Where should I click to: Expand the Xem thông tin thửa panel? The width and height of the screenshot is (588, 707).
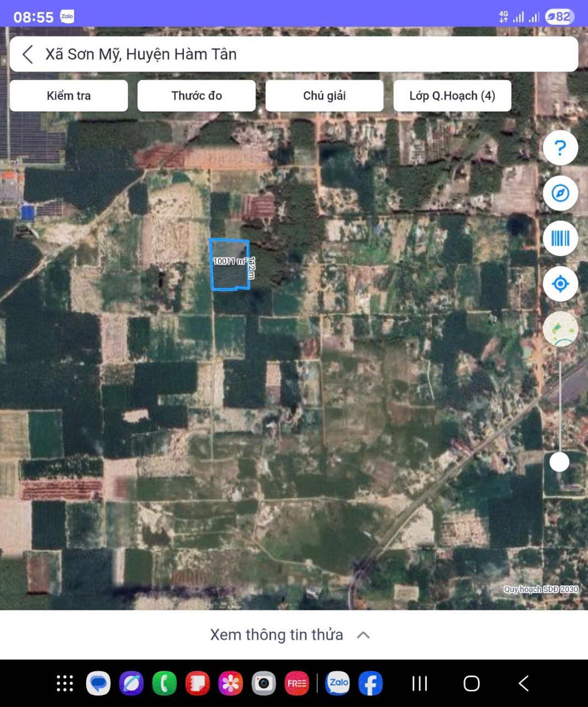click(x=277, y=635)
